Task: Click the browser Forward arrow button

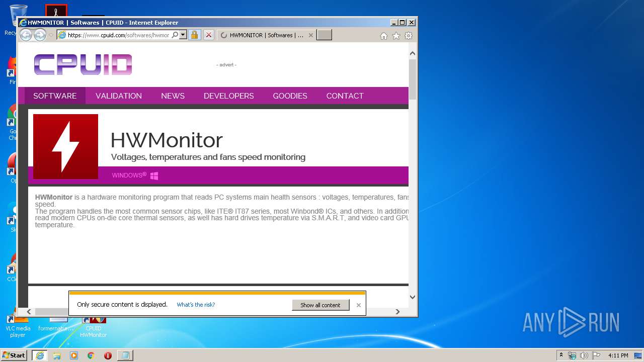Action: [40, 35]
